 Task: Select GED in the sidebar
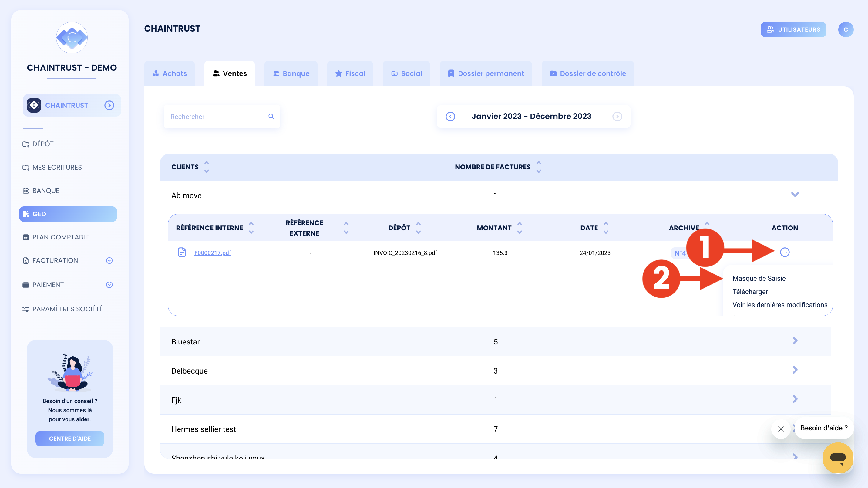tap(68, 214)
